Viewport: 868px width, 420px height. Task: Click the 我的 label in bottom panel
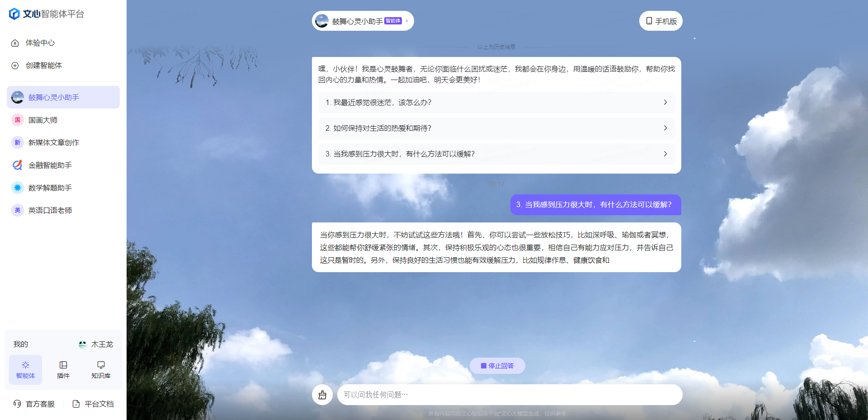click(21, 344)
